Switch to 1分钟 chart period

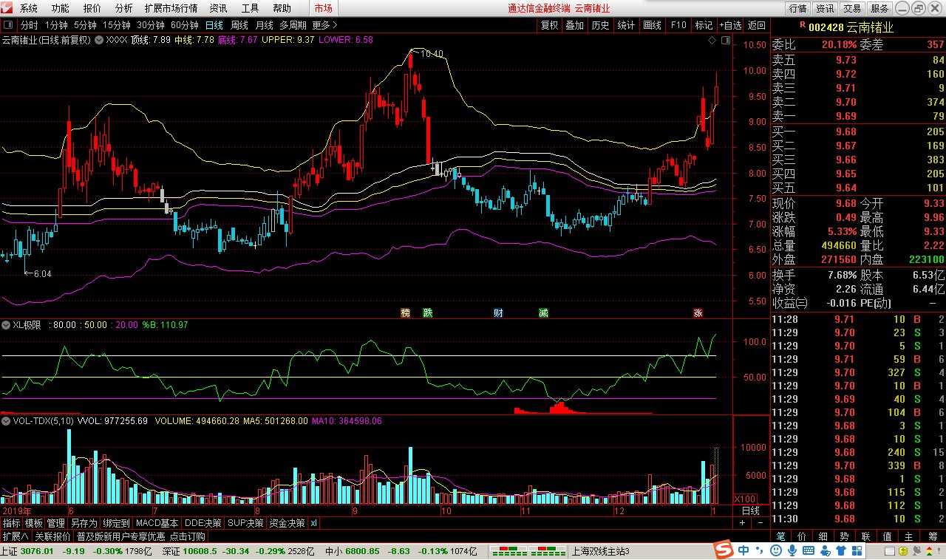coord(56,24)
